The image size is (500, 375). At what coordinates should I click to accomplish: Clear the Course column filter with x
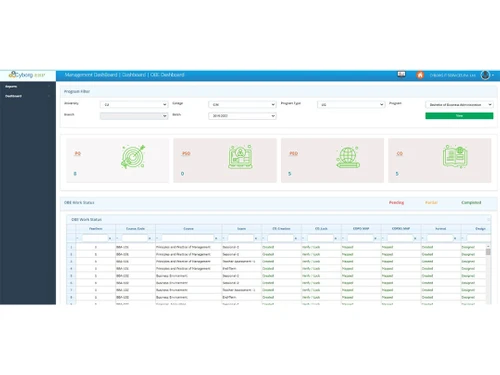216,238
